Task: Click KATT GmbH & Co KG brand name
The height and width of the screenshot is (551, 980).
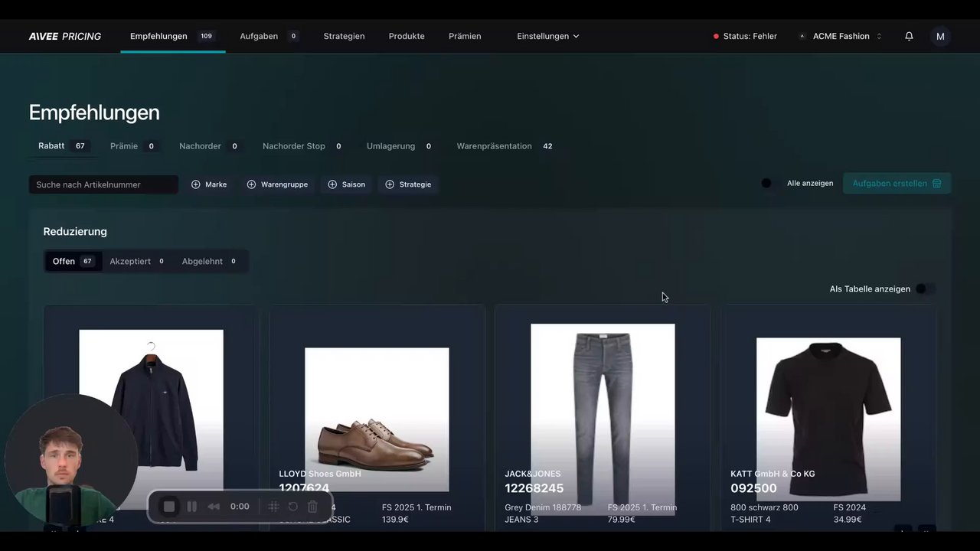Action: 773,474
